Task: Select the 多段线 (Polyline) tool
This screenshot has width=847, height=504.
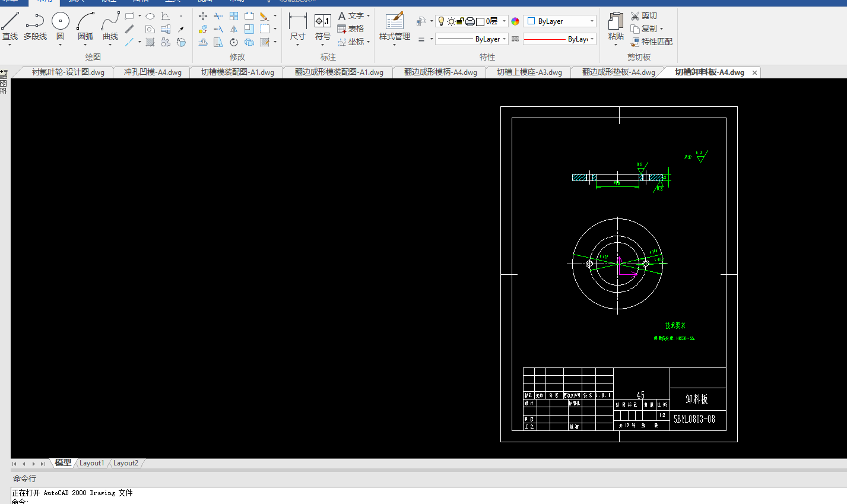Action: click(35, 27)
